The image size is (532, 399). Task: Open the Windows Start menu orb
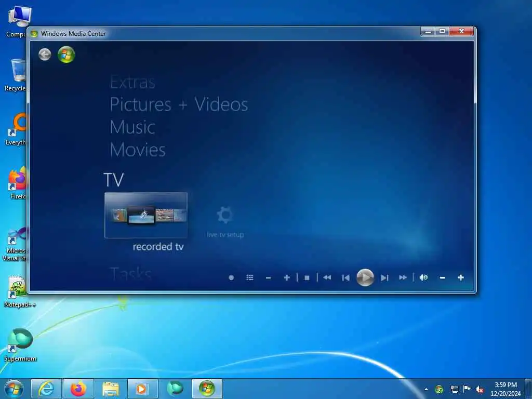pyautogui.click(x=14, y=389)
